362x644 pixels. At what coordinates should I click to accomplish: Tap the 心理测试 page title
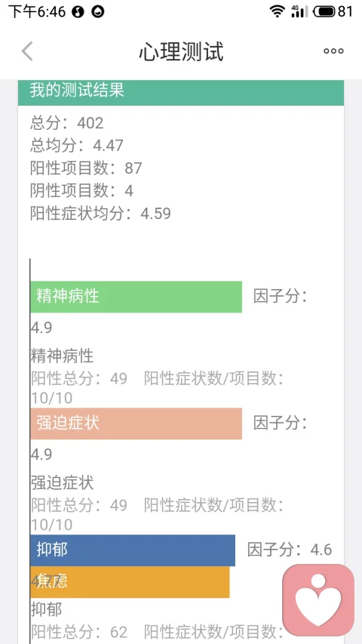click(181, 52)
